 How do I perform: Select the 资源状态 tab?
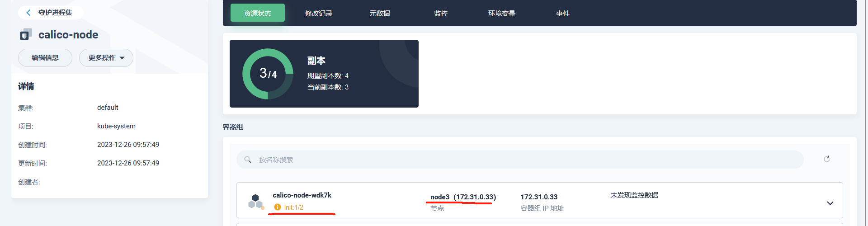pyautogui.click(x=258, y=13)
